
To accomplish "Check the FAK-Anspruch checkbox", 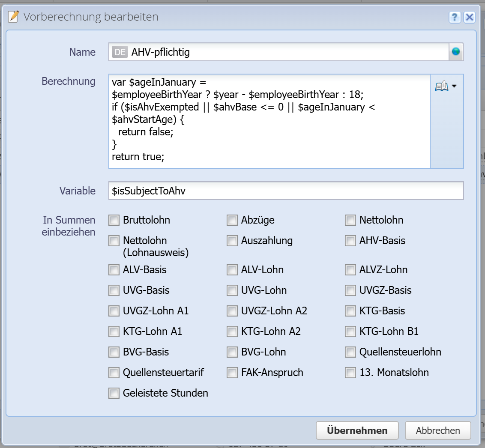I will pos(232,373).
